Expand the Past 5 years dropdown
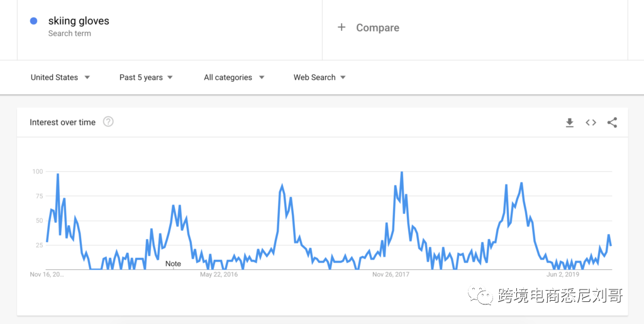Screen dimensions: 644x324 tap(146, 77)
